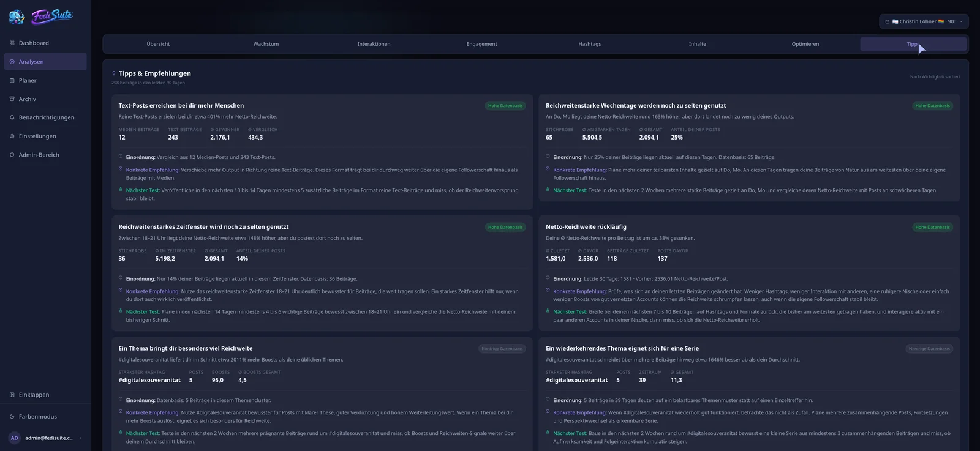The image size is (980, 451).
Task: Go to the Engagement tab
Action: point(481,44)
